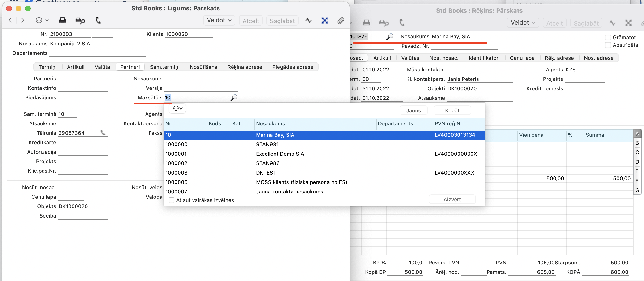Viewport: 644px width, 281px height.
Task: Click the activity history wave icon
Action: [309, 20]
